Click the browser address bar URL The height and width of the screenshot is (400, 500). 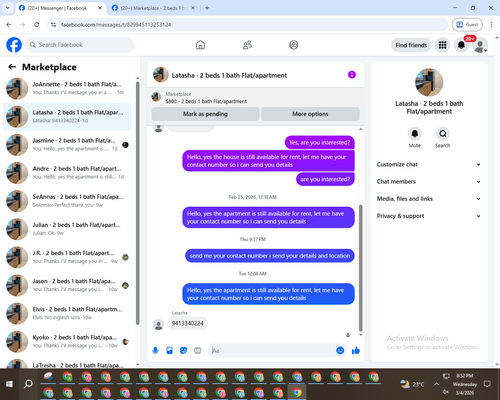pyautogui.click(x=116, y=25)
